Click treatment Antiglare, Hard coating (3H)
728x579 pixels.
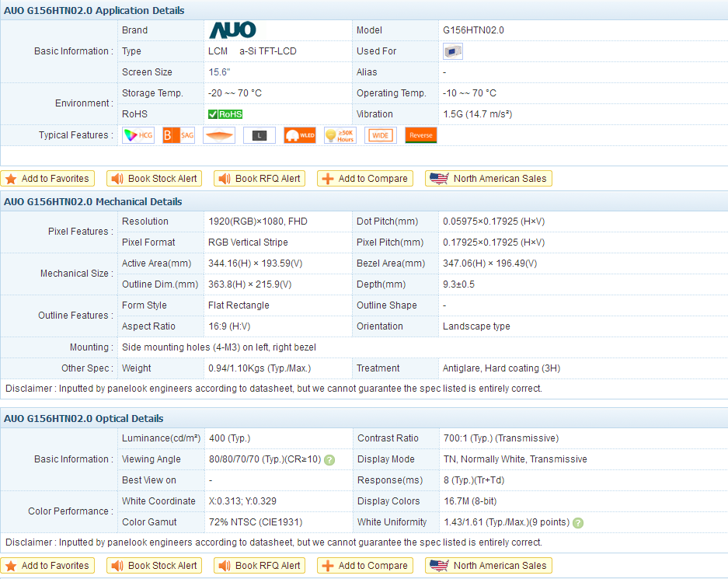point(501,368)
